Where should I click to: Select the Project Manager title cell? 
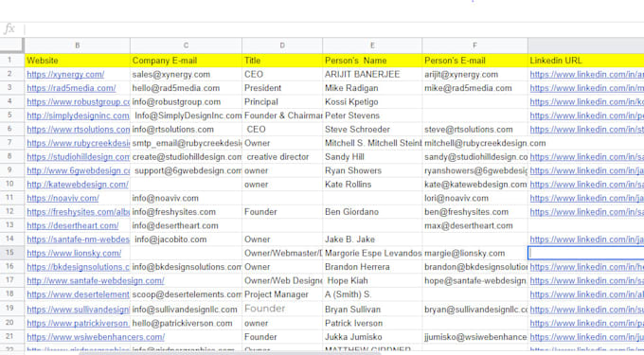coord(282,294)
